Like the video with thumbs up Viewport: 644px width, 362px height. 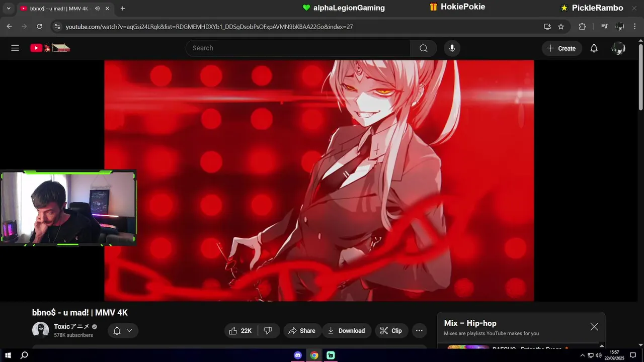(241, 330)
